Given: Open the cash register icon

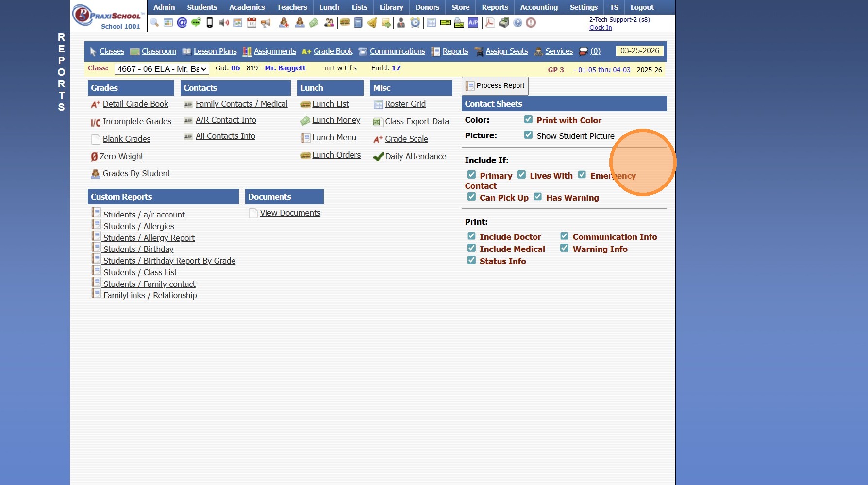Looking at the screenshot, I should [504, 23].
